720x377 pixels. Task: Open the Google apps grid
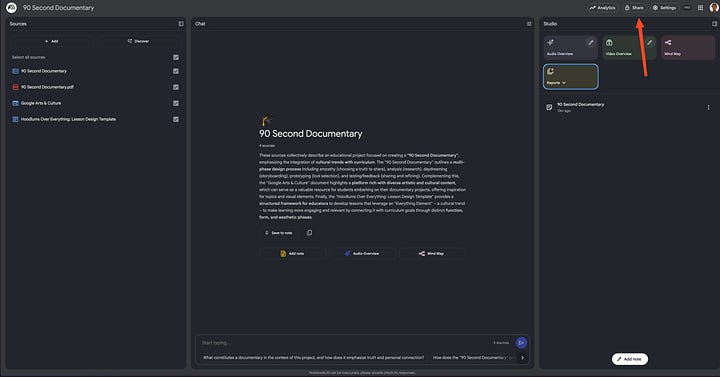pyautogui.click(x=700, y=8)
